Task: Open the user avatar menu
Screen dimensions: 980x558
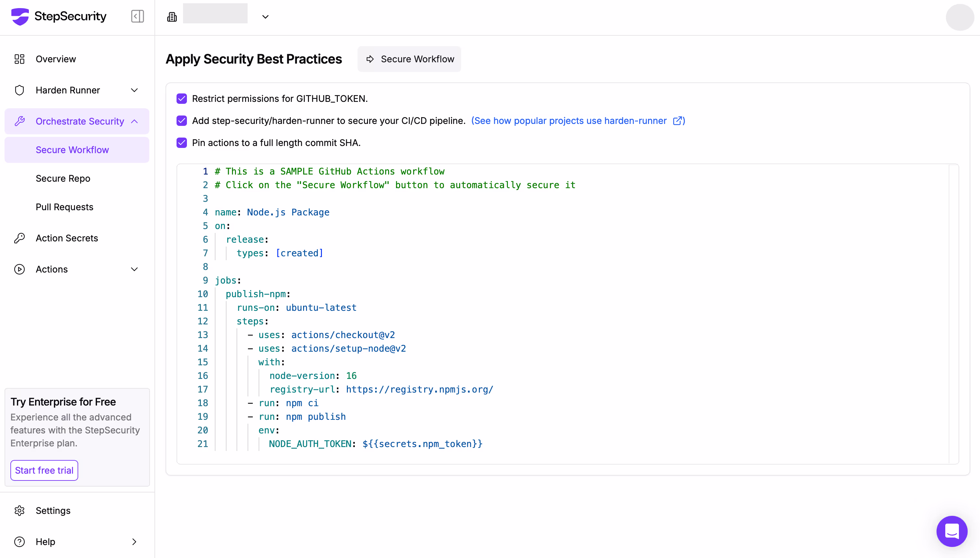Action: tap(959, 17)
